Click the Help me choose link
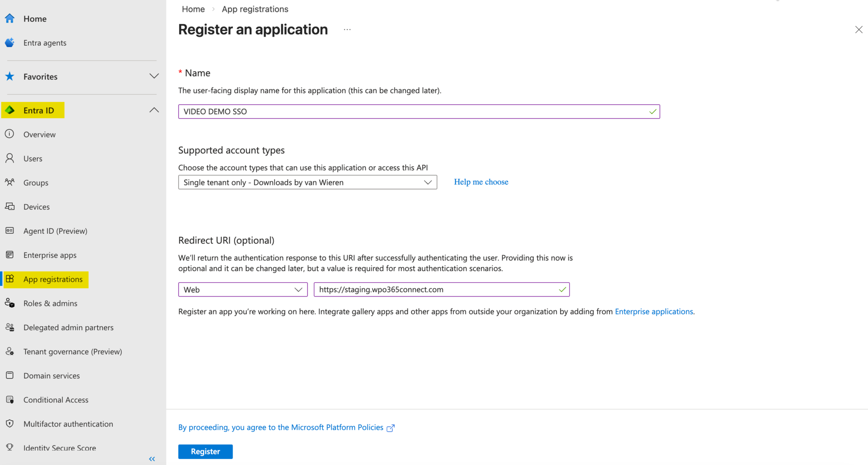The width and height of the screenshot is (868, 465). tap(481, 182)
